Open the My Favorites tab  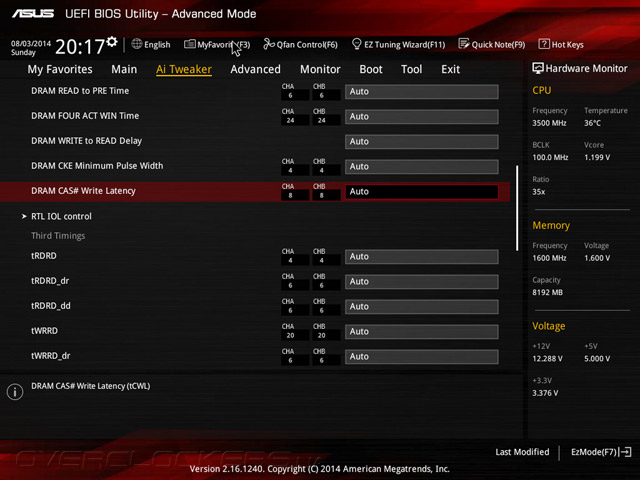click(60, 69)
